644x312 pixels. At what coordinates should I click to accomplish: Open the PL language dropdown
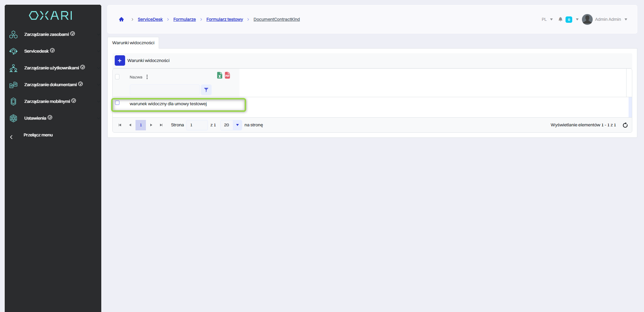[x=547, y=19]
